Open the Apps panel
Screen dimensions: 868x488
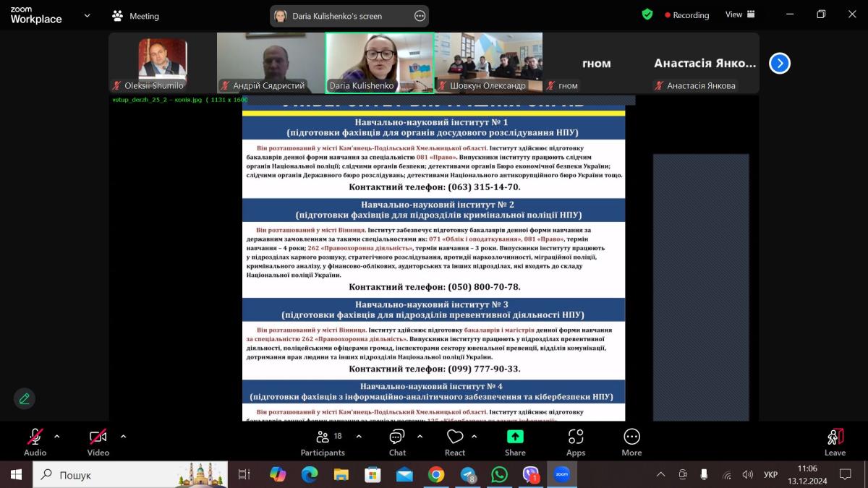pos(576,442)
